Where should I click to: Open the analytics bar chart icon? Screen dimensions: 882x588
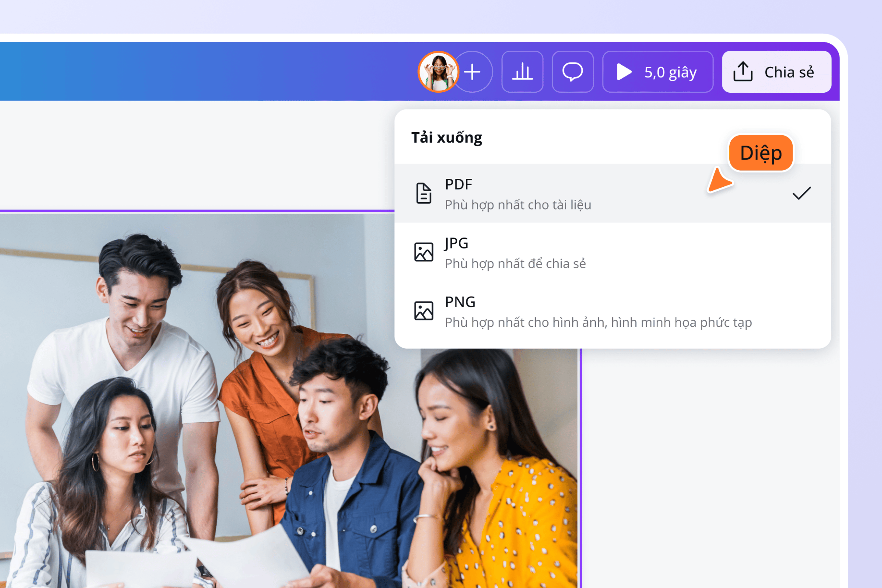(522, 72)
